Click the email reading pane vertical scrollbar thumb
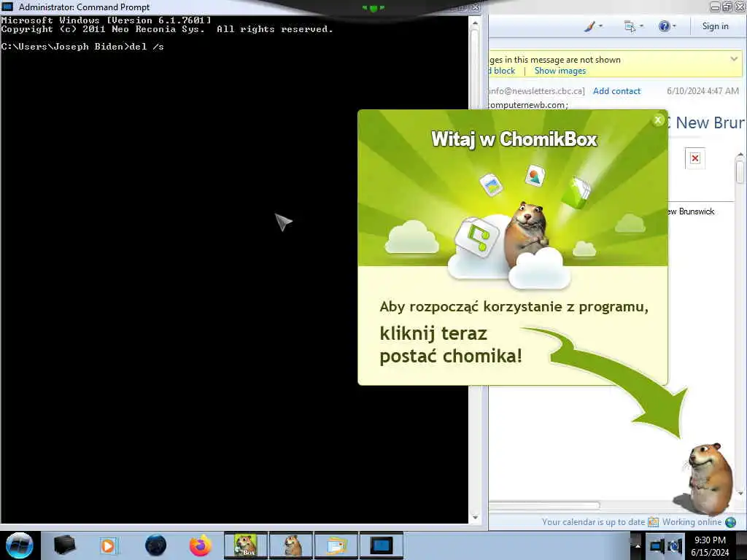The image size is (747, 560). tap(740, 171)
